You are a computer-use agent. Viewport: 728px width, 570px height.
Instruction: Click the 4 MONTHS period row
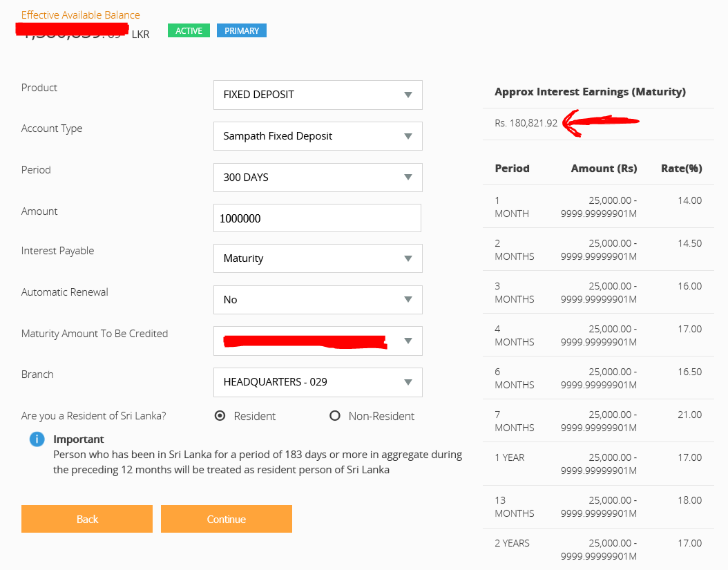(x=598, y=335)
